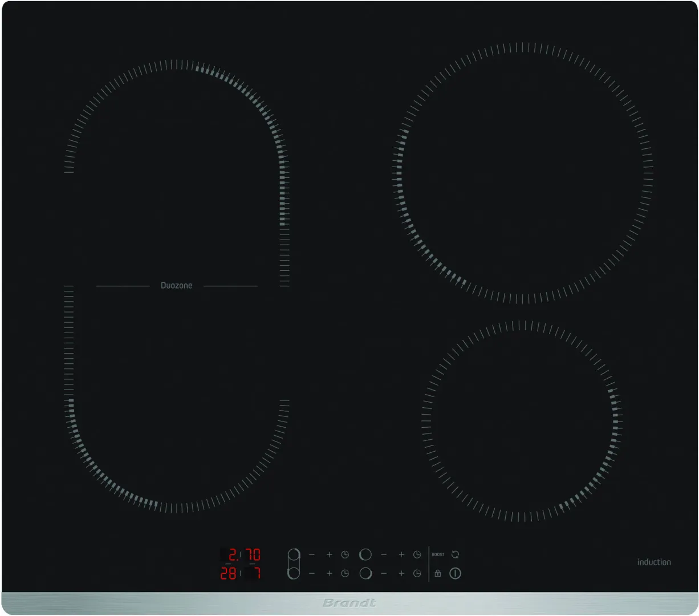Tap the timer clock for front-right zone
699x616 pixels.
[x=417, y=573]
